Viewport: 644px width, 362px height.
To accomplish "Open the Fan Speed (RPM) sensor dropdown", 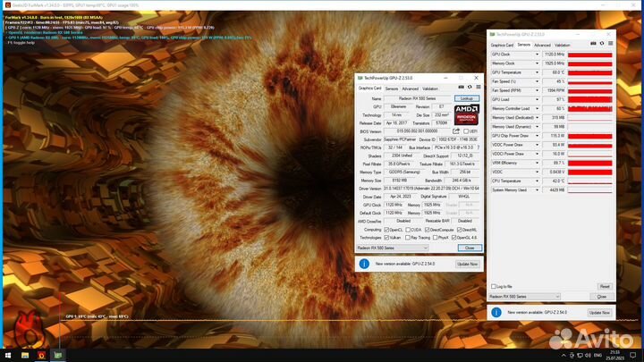I will tap(537, 90).
